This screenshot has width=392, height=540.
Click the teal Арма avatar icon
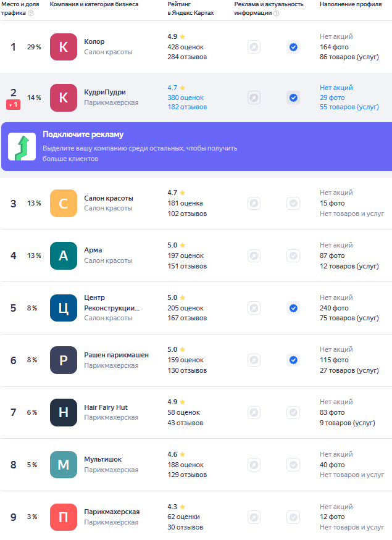[x=63, y=255]
